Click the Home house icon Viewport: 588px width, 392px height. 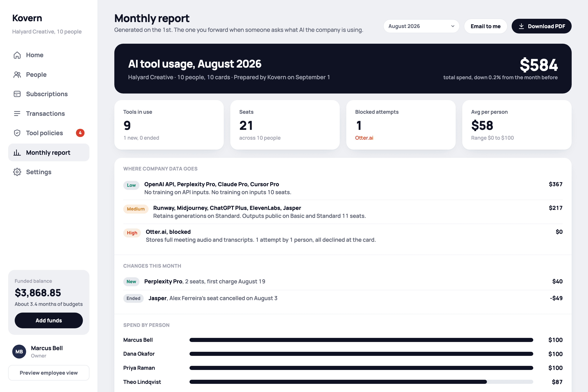click(x=17, y=55)
